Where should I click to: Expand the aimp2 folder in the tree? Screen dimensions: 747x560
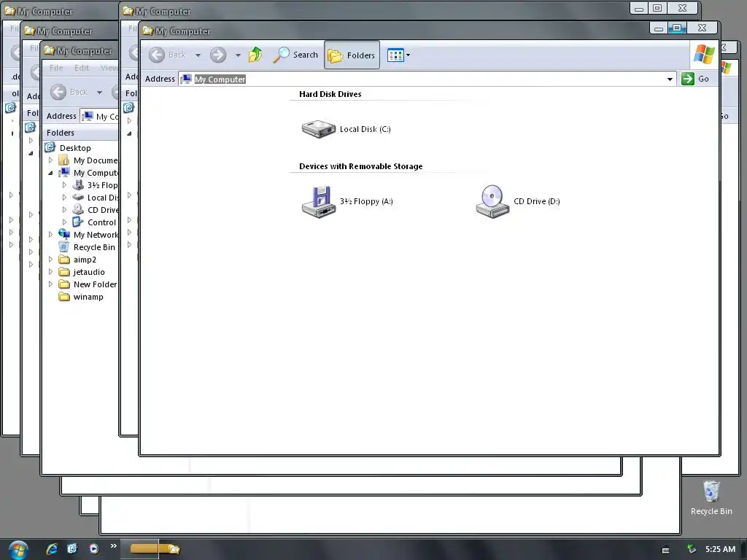click(50, 260)
